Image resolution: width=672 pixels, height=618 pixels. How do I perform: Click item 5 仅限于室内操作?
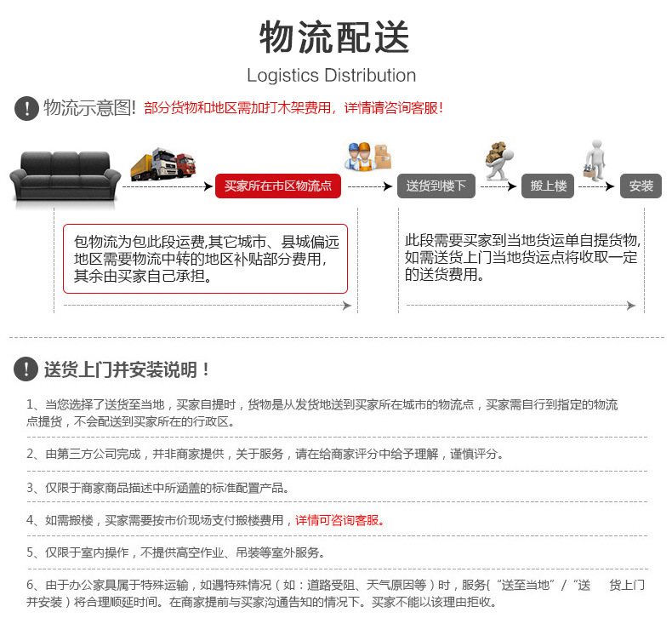(x=175, y=552)
